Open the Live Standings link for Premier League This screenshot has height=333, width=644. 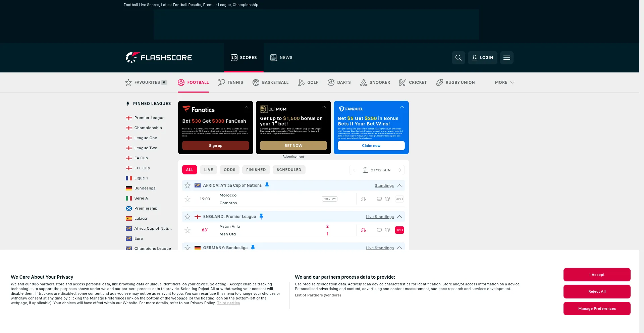pyautogui.click(x=379, y=217)
